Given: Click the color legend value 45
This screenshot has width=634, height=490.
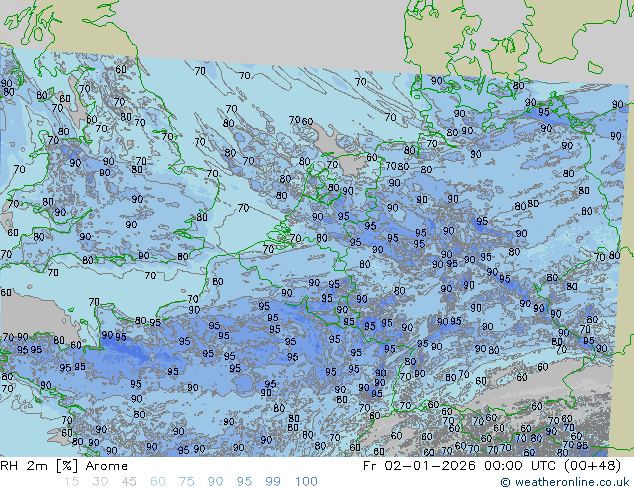Looking at the screenshot, I should click(129, 482).
